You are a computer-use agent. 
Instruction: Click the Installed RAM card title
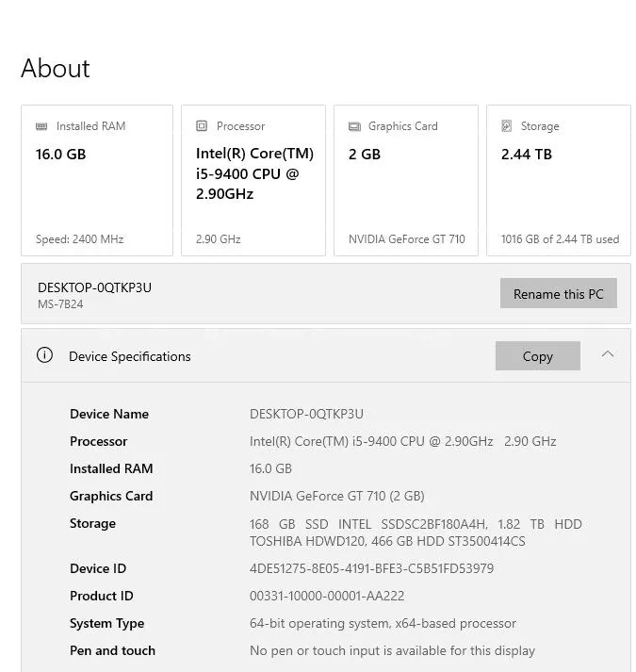[x=90, y=126]
